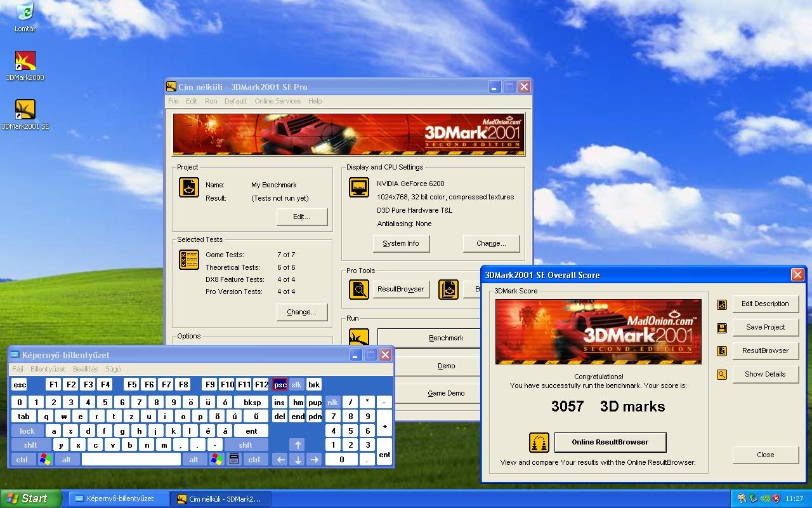
Task: Click the first icon in the system tray
Action: [x=742, y=498]
